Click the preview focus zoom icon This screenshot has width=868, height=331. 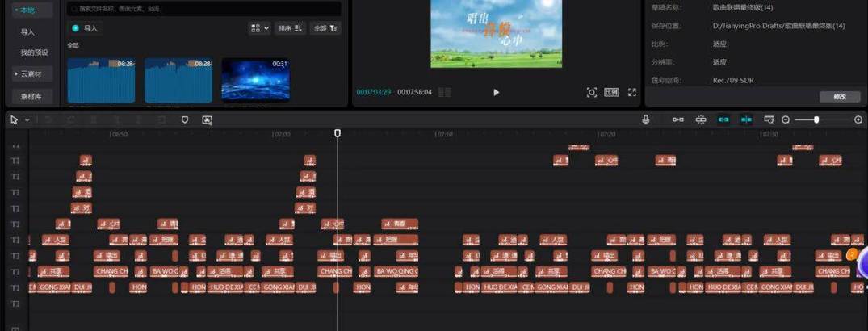point(592,92)
